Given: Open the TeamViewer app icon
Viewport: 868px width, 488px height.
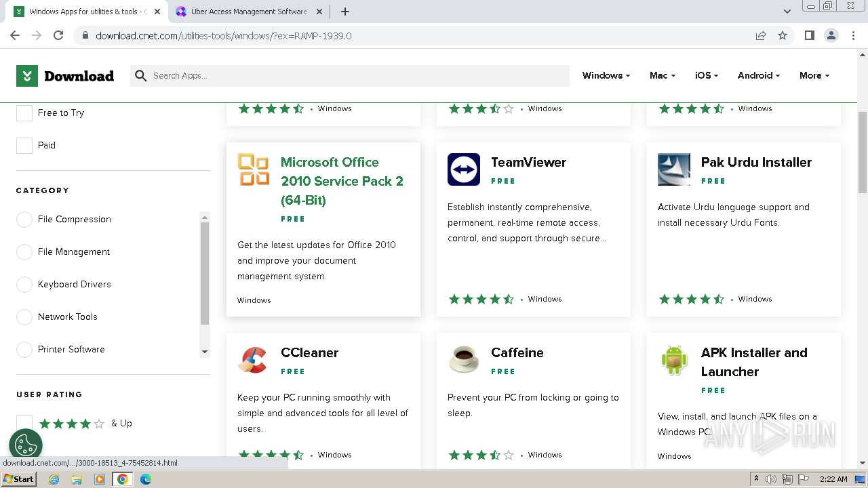Looking at the screenshot, I should 464,169.
